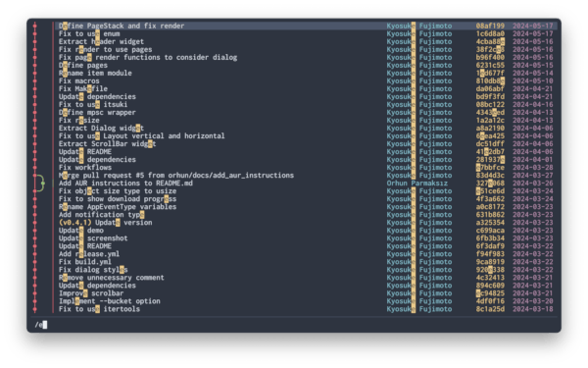
Task: Click the graph node beside 'Update demo'
Action: click(x=35, y=231)
